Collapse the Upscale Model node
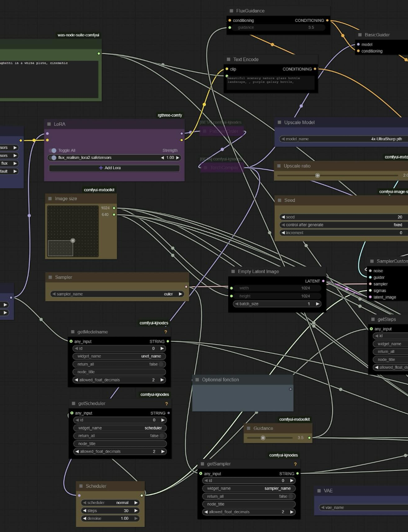This screenshot has width=408, height=532. point(279,123)
